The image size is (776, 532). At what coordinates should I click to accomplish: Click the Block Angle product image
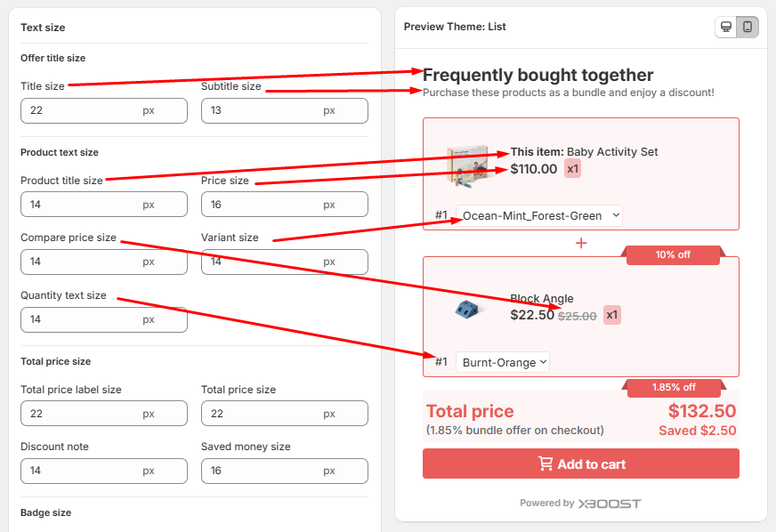467,308
